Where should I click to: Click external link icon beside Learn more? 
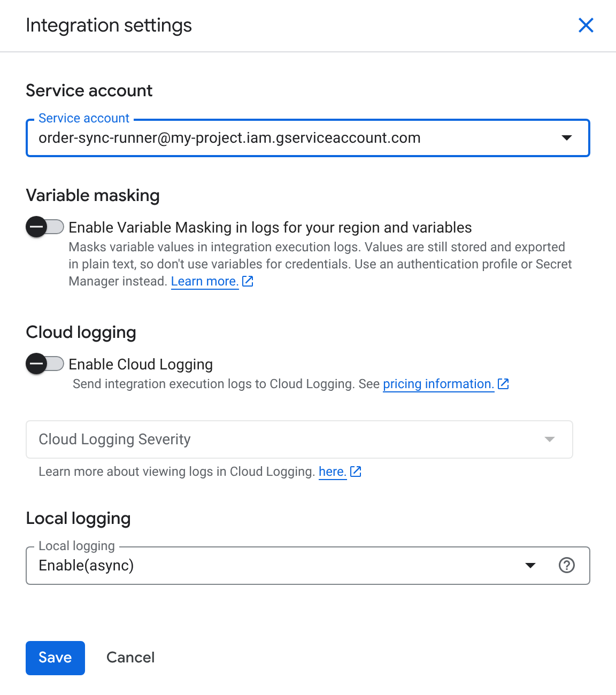pos(248,281)
